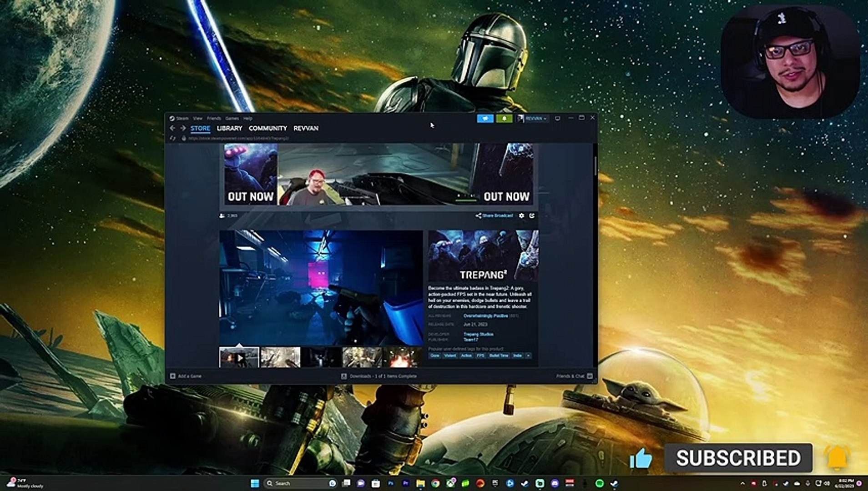Click the padlock icon beside the URL

tap(184, 138)
